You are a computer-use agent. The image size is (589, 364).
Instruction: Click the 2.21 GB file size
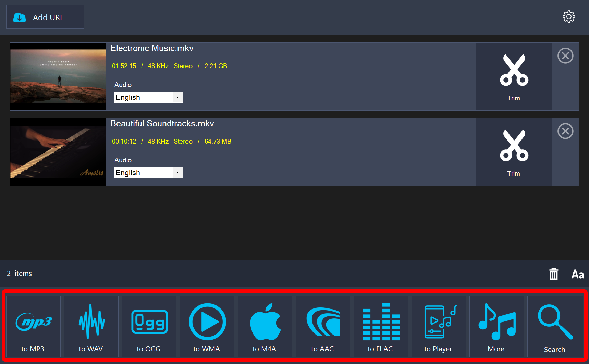click(x=216, y=66)
